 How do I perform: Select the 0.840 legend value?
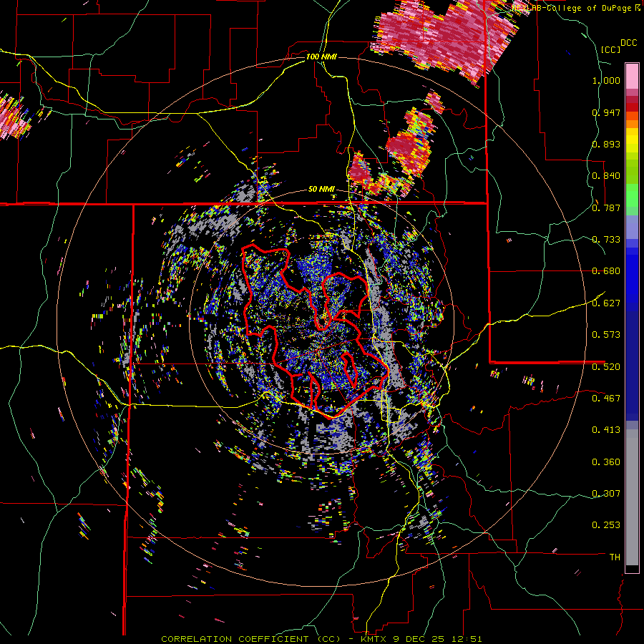point(606,176)
